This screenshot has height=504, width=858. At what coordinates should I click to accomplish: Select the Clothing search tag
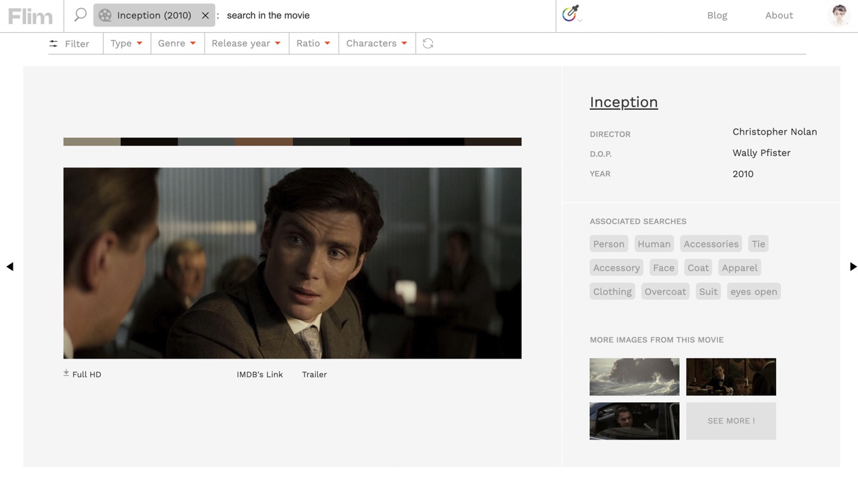(x=613, y=292)
